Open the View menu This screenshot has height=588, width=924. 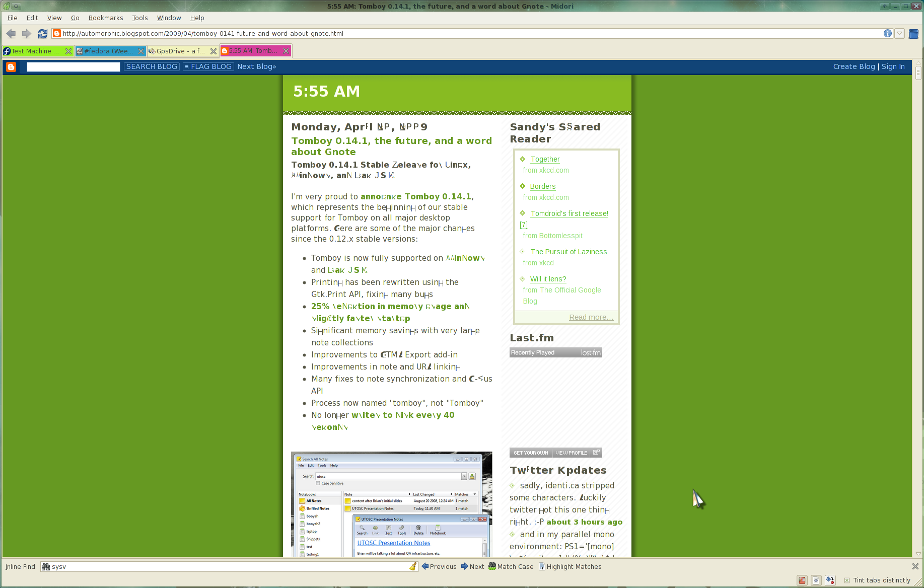click(54, 18)
